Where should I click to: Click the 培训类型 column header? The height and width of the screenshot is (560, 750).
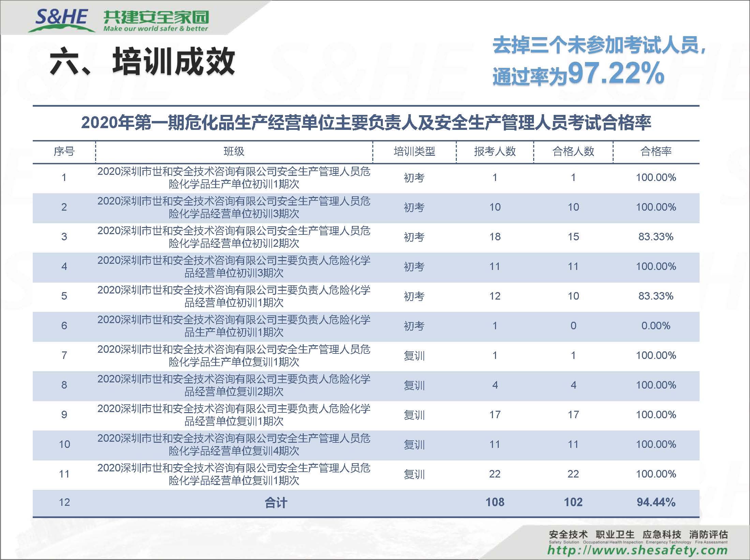click(414, 151)
